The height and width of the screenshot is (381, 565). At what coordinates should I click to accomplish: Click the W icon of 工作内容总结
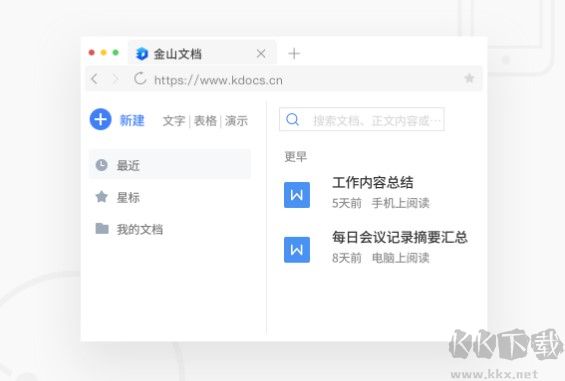point(297,195)
